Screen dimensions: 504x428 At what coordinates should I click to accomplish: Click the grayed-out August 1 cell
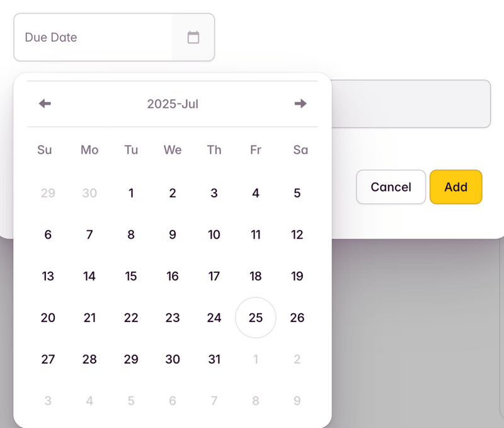[255, 359]
